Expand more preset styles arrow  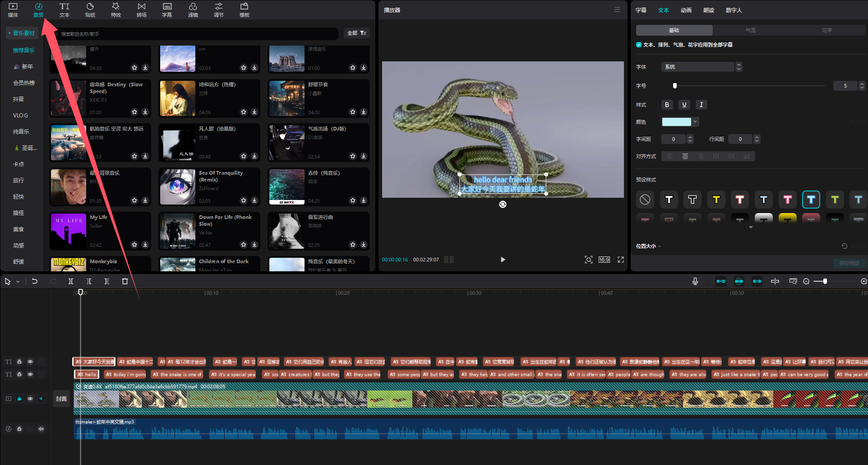tap(751, 228)
